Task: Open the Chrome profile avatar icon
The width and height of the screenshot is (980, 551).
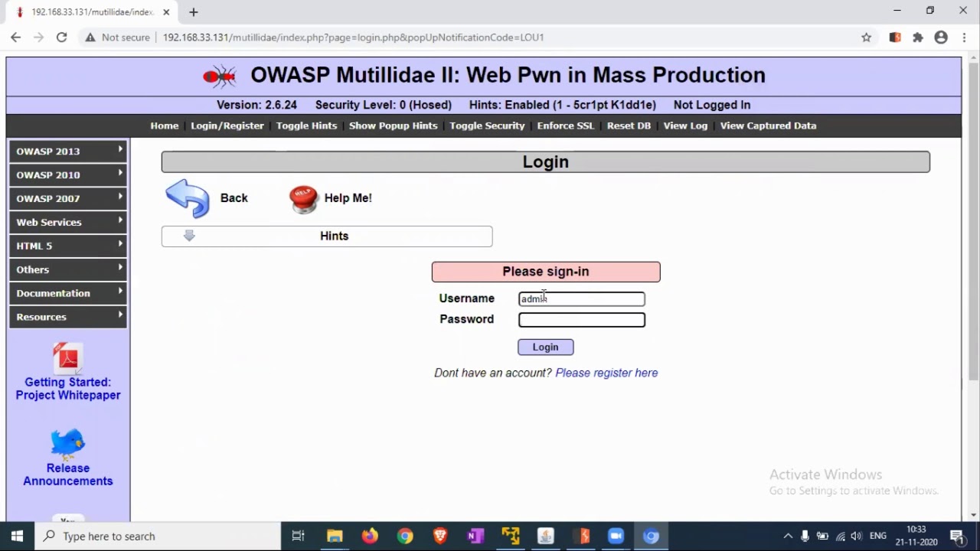Action: (941, 37)
